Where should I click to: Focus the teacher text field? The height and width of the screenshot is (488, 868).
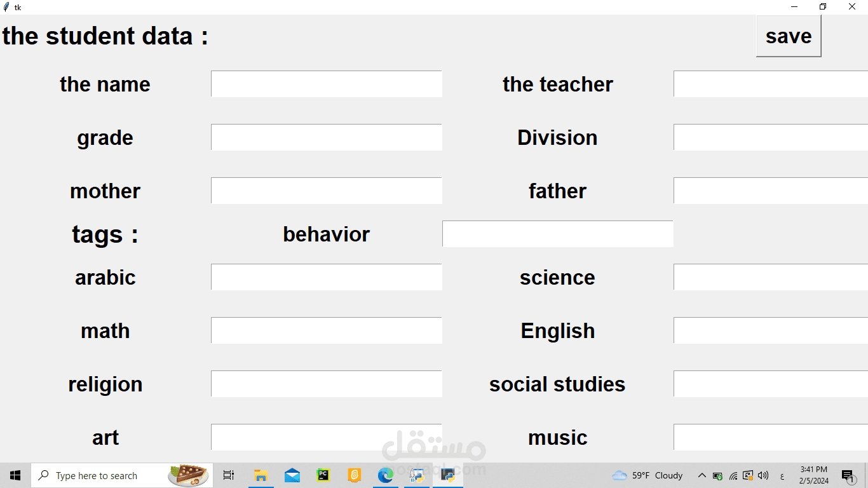click(x=770, y=84)
